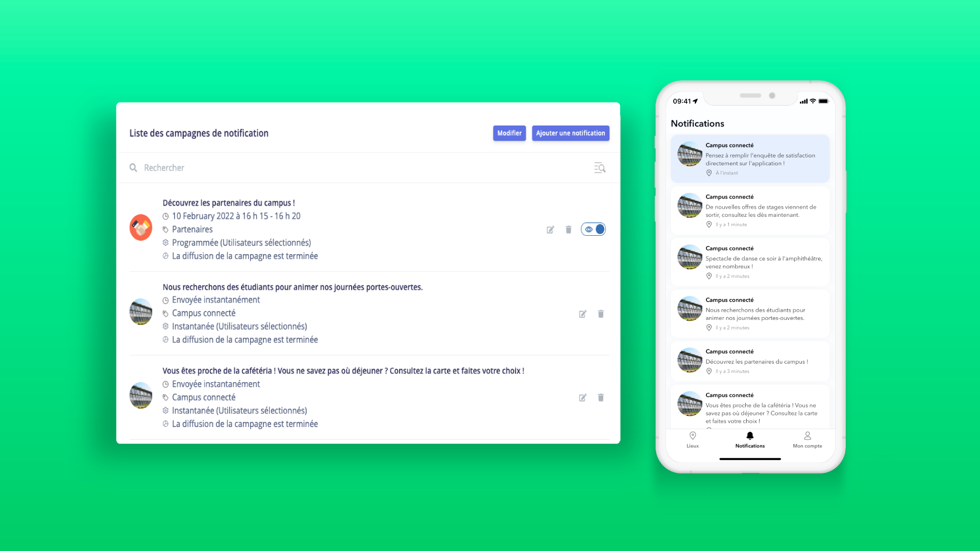Click Ajouter une notification button
The image size is (980, 551).
coord(571,133)
